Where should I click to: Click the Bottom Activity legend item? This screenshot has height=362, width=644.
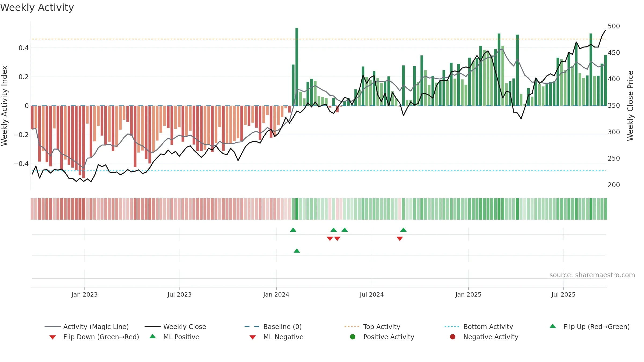(x=479, y=327)
